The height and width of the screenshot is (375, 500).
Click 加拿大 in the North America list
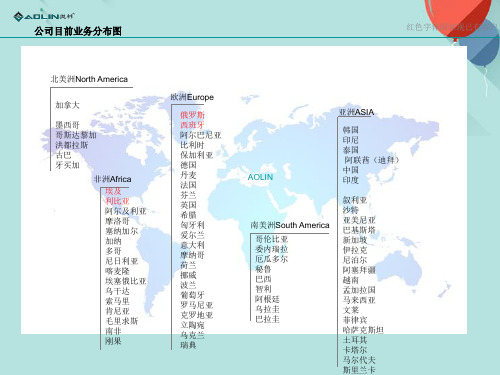[x=67, y=105]
